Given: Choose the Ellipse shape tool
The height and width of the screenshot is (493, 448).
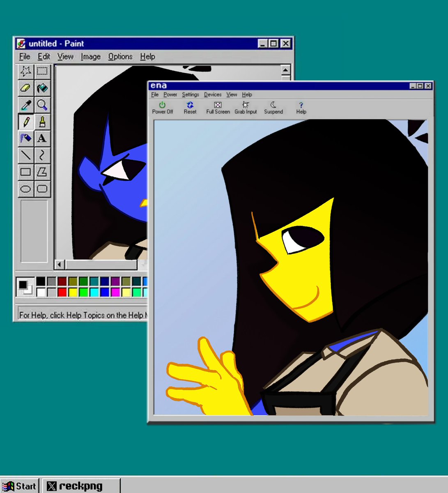Looking at the screenshot, I should tap(26, 189).
